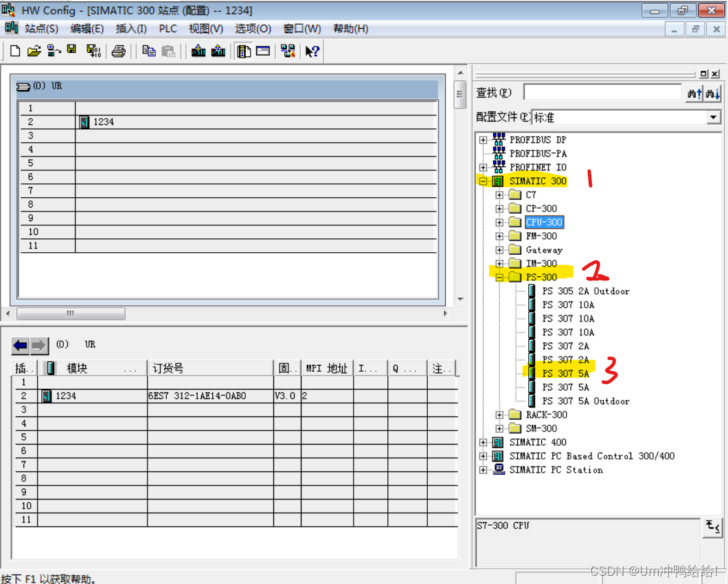Click the UR rack icon in header
This screenshot has height=584, width=728.
coord(23,87)
